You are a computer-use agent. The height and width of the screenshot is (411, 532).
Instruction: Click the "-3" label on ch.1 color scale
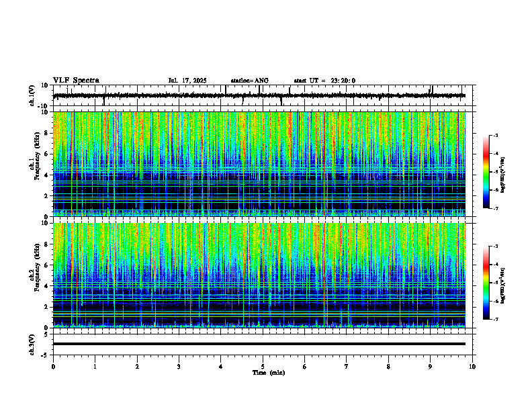pos(495,135)
